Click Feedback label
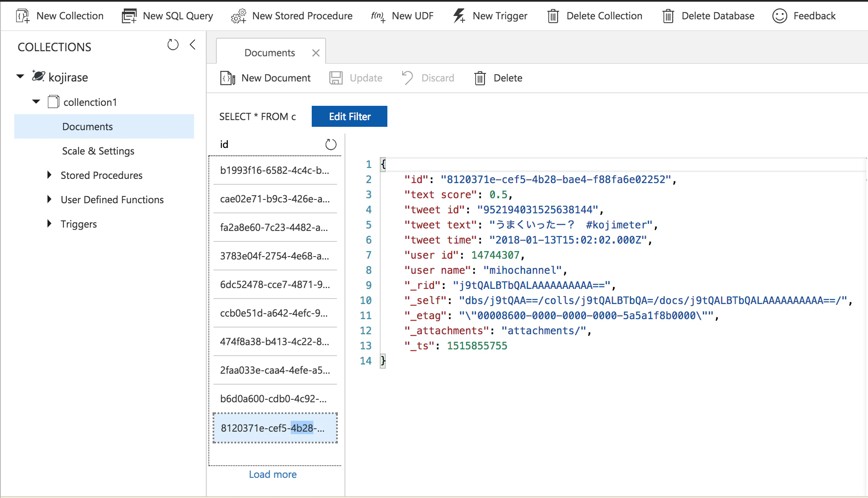This screenshot has height=498, width=868. [x=815, y=16]
